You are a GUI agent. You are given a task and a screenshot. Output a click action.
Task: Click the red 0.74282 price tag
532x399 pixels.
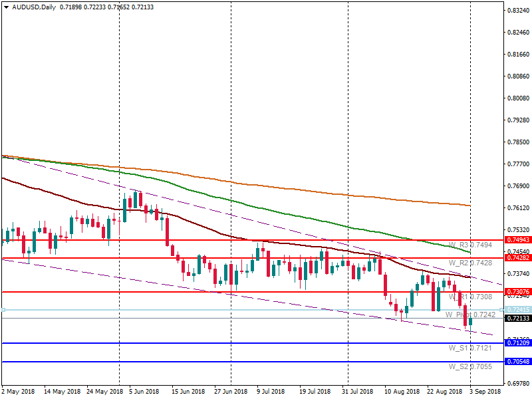517,257
